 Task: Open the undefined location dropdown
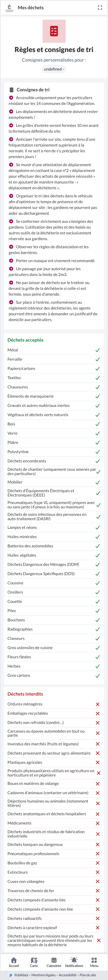(x=54, y=69)
